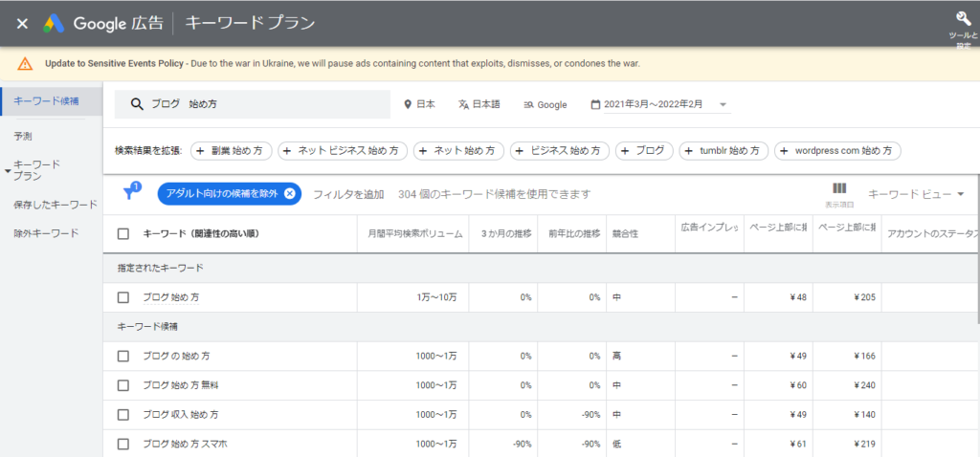Viewport: 980px width, 457px height.
Task: Change the Google search network setting
Action: tap(545, 105)
